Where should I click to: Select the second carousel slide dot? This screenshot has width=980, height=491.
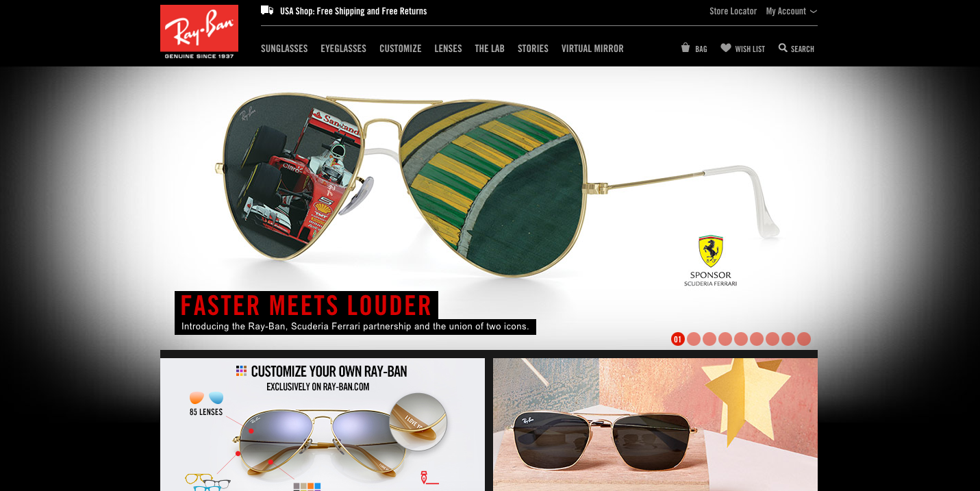(x=694, y=339)
